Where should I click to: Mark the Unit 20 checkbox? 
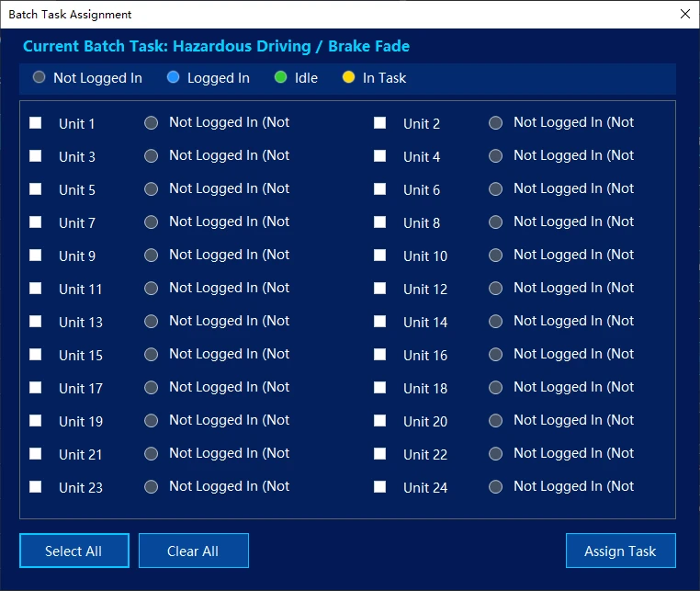(380, 420)
